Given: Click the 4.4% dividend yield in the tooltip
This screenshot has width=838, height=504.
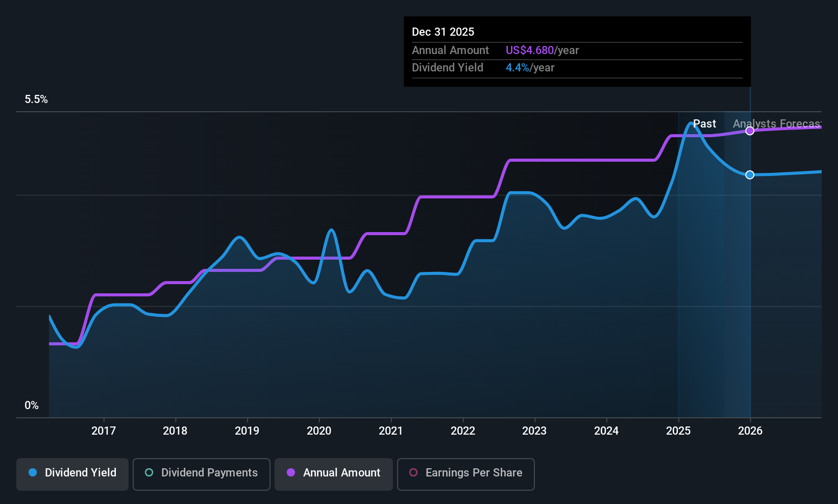Looking at the screenshot, I should click(517, 68).
